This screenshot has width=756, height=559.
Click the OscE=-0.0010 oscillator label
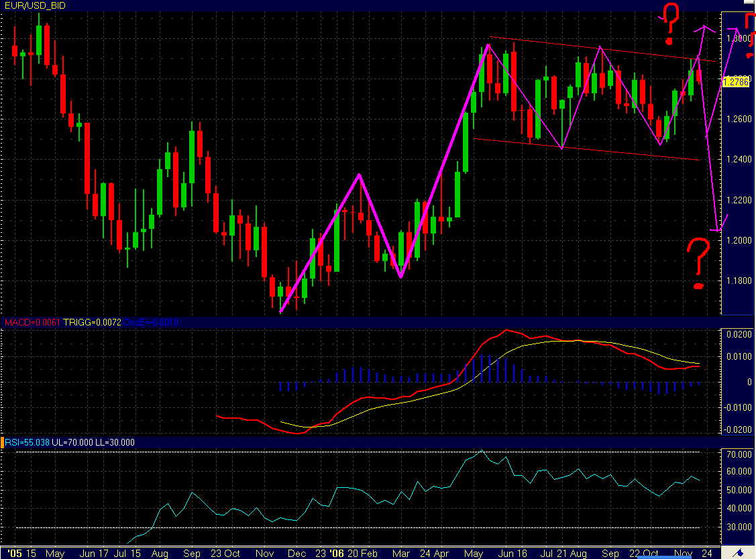tap(150, 323)
